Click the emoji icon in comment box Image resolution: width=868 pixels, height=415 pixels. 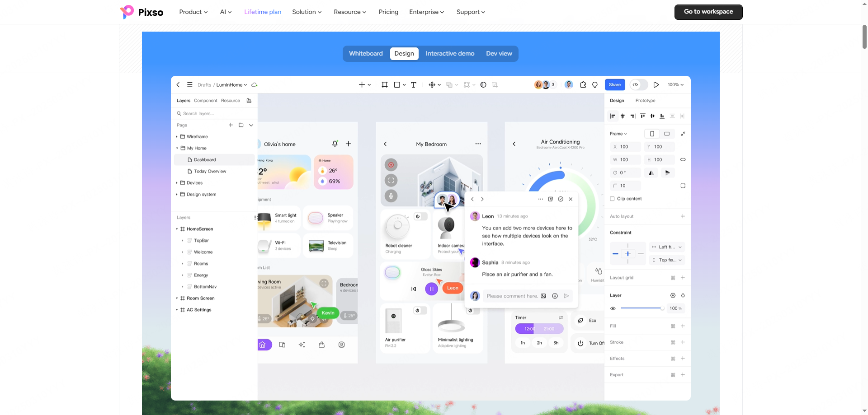pyautogui.click(x=555, y=296)
